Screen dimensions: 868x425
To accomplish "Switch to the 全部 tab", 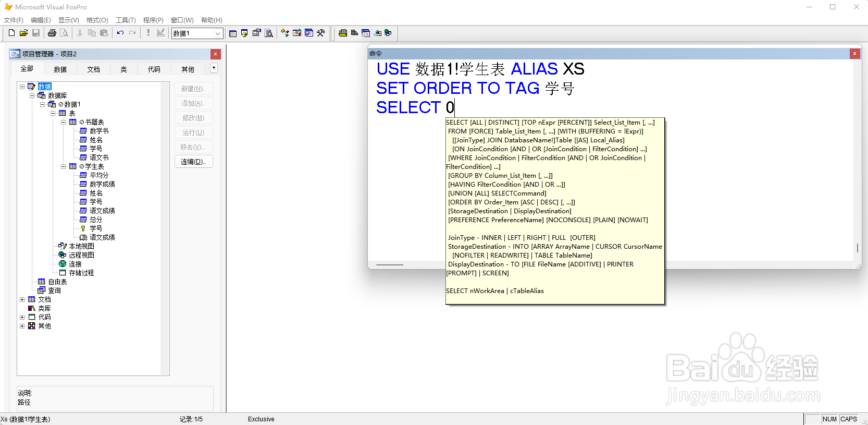I will (27, 69).
